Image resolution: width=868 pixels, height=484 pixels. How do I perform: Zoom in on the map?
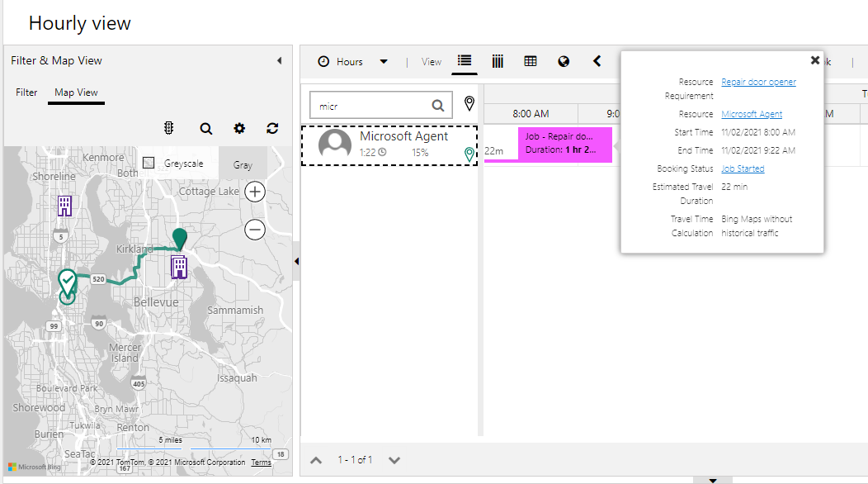click(x=255, y=192)
